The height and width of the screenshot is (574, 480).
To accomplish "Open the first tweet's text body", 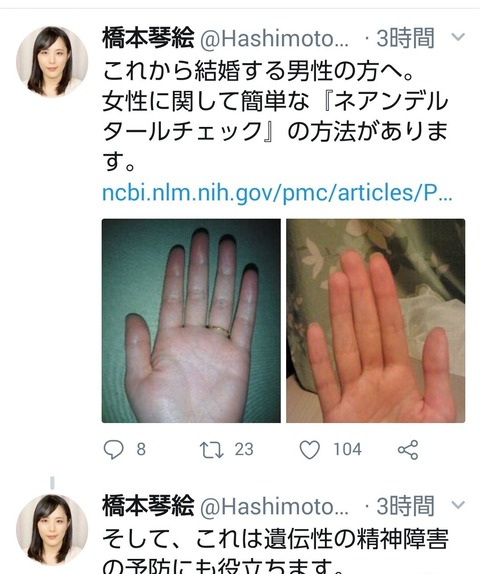I will tap(275, 116).
